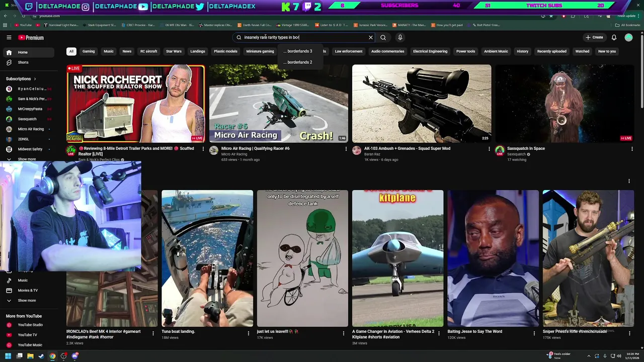Image resolution: width=644 pixels, height=362 pixels.
Task: Open Windows Start menu
Action: [8, 356]
